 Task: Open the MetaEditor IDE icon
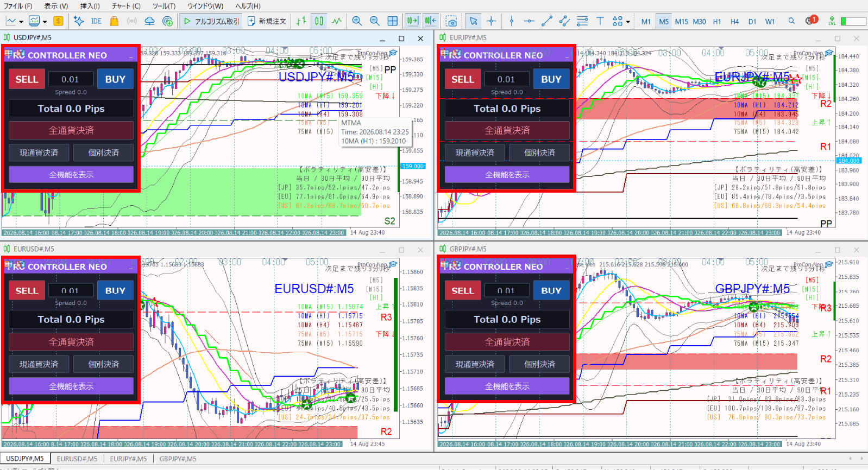[x=96, y=21]
